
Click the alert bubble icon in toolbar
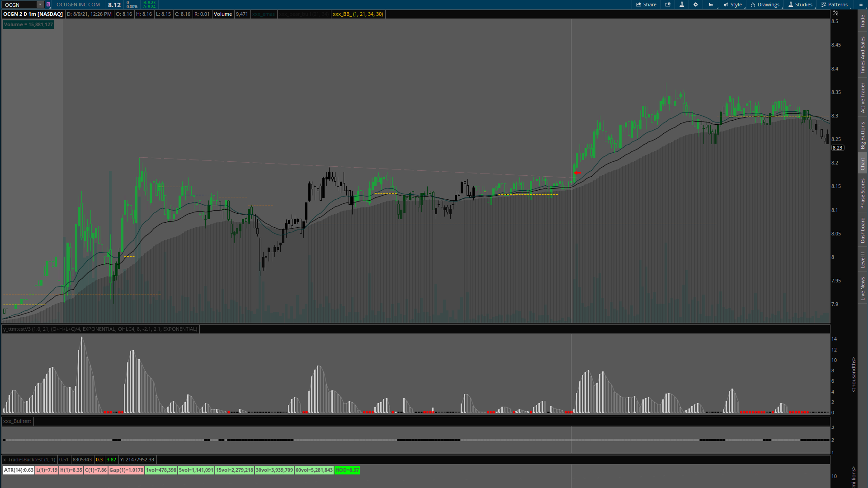(668, 5)
